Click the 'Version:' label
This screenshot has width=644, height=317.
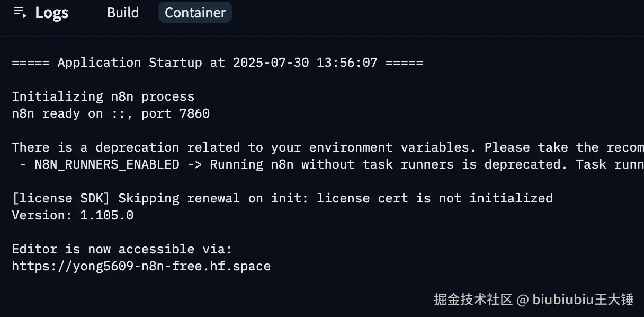[x=42, y=215]
